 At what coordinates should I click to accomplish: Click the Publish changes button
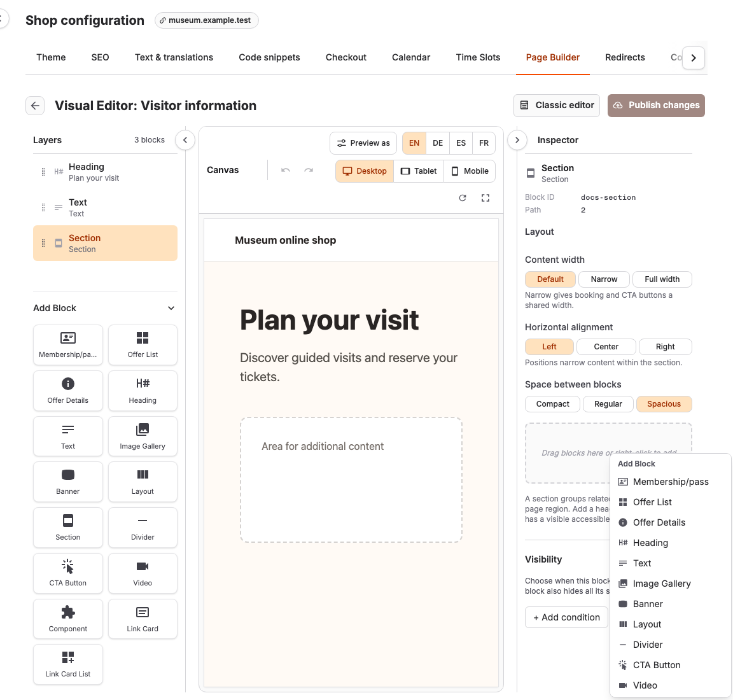click(656, 106)
